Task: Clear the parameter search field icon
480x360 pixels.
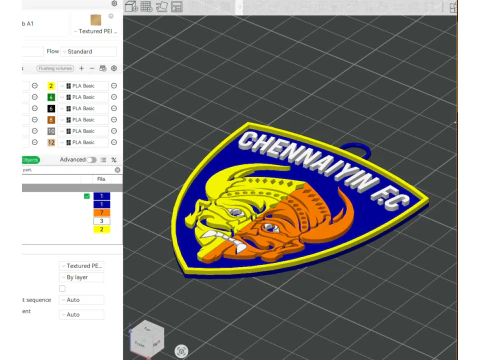Action: click(118, 170)
